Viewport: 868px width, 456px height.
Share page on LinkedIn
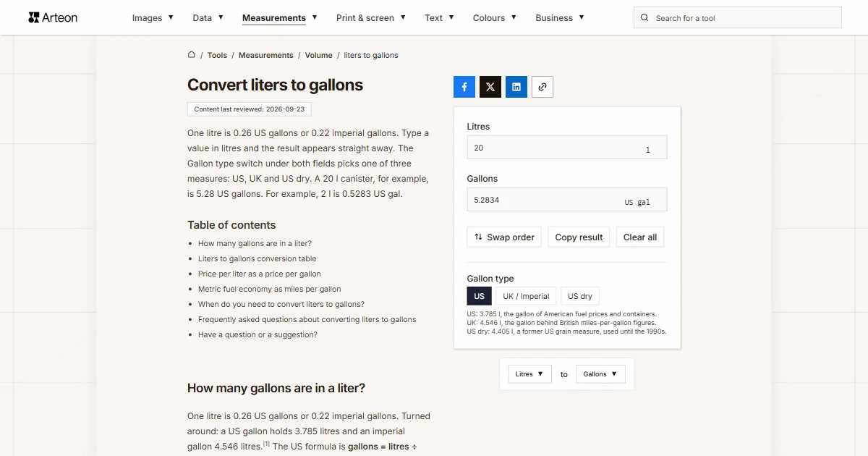(x=516, y=87)
